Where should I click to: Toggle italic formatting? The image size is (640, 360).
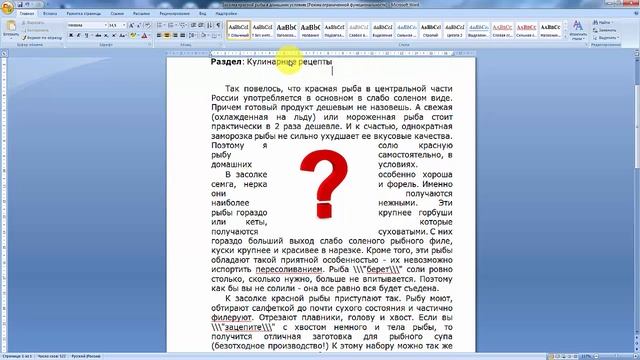[78, 36]
